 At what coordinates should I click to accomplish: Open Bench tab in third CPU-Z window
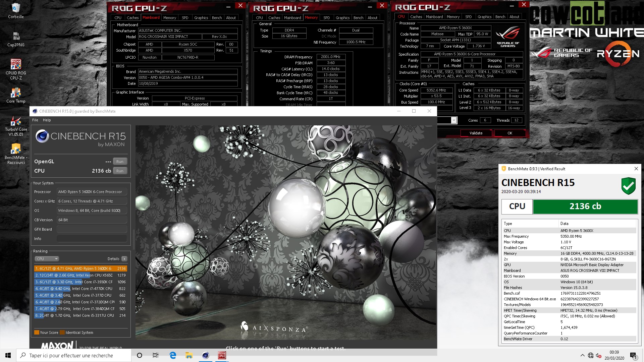(500, 16)
